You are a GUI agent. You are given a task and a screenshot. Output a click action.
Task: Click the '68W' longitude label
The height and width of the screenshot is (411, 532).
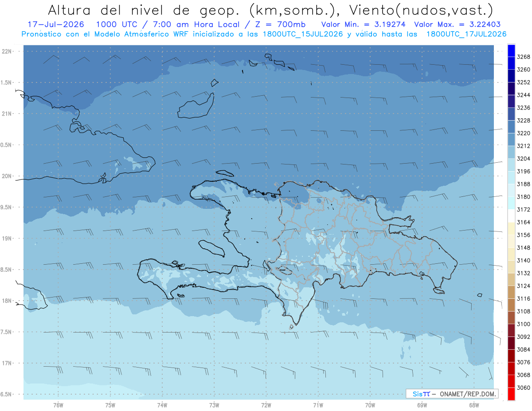click(x=474, y=405)
